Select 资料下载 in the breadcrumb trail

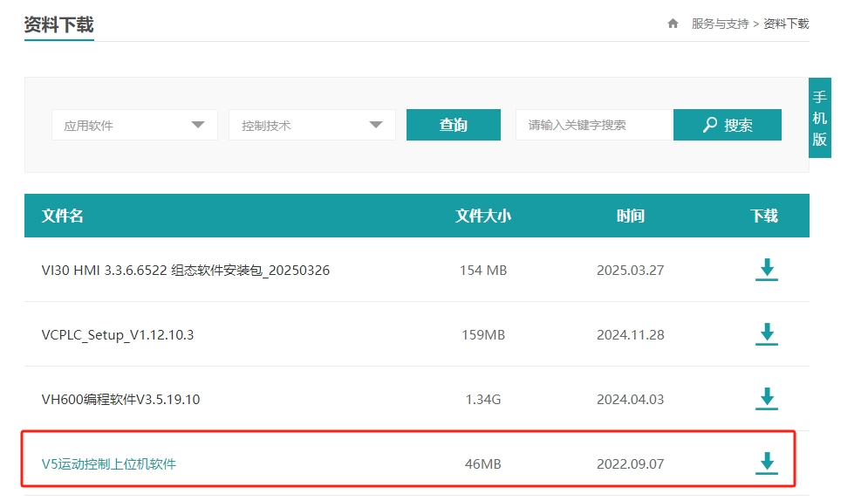786,24
